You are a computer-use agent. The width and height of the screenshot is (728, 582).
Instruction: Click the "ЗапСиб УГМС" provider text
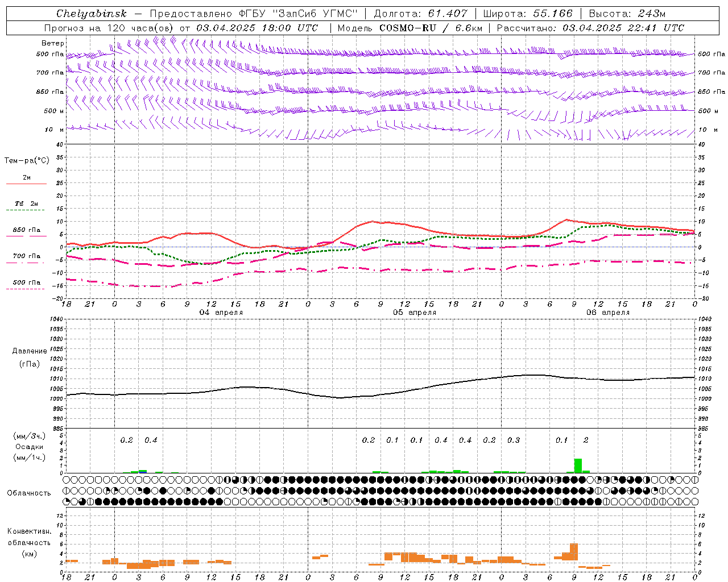315,14
